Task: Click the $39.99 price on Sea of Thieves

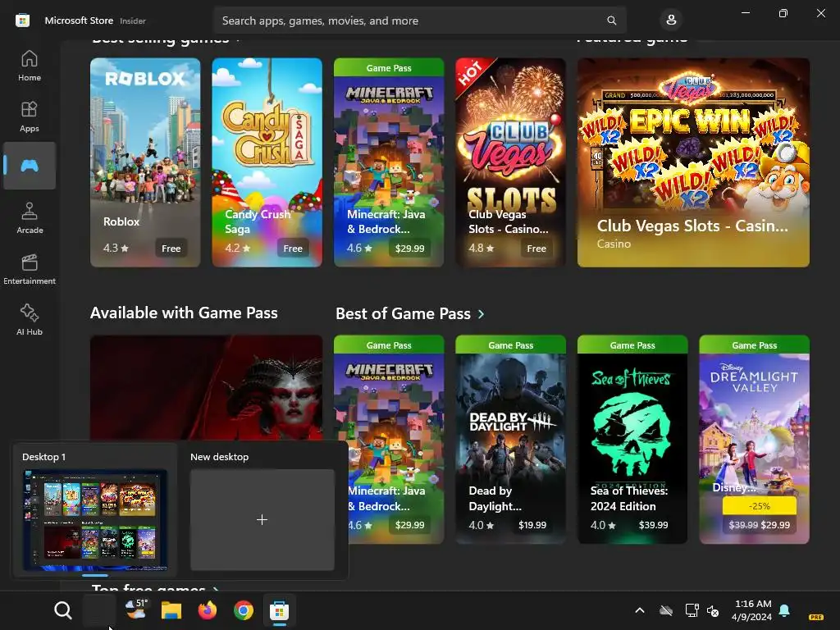Action: 654,525
